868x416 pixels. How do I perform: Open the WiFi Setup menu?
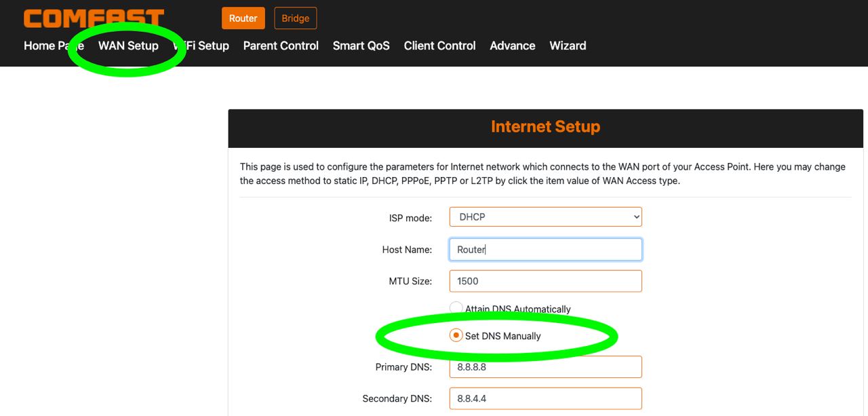click(201, 45)
